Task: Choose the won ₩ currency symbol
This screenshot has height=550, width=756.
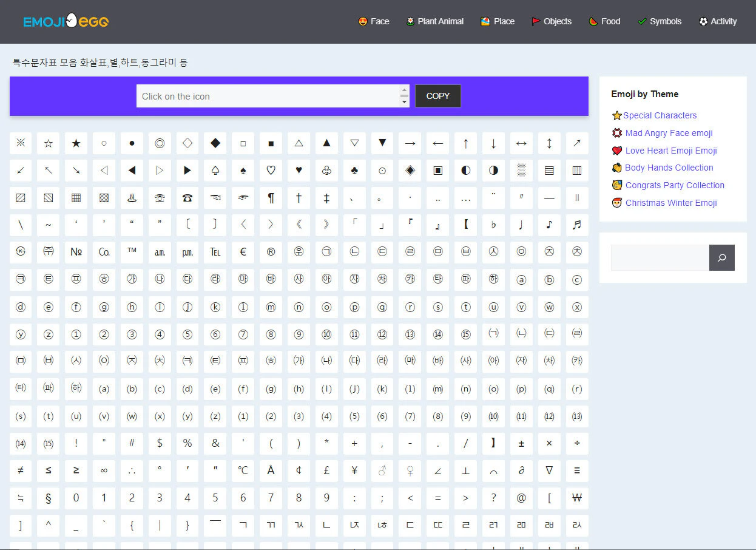Action: point(577,498)
